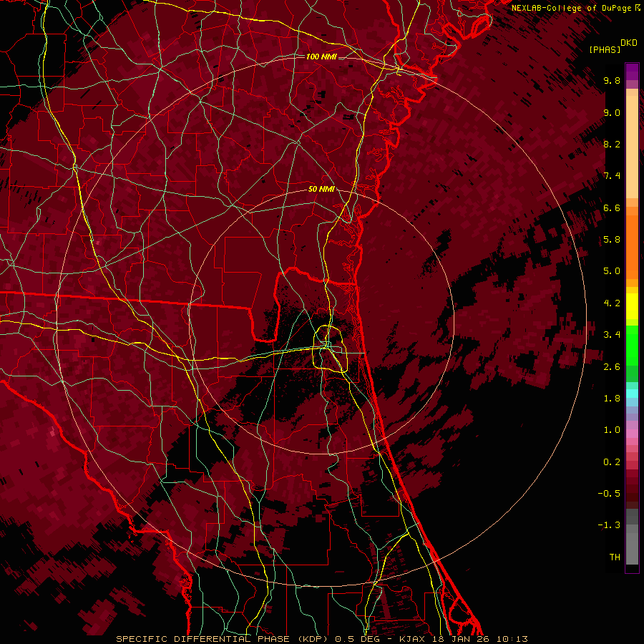Click the DKD [PHAS] legend title
Screen dimensions: 644x644
tap(613, 46)
